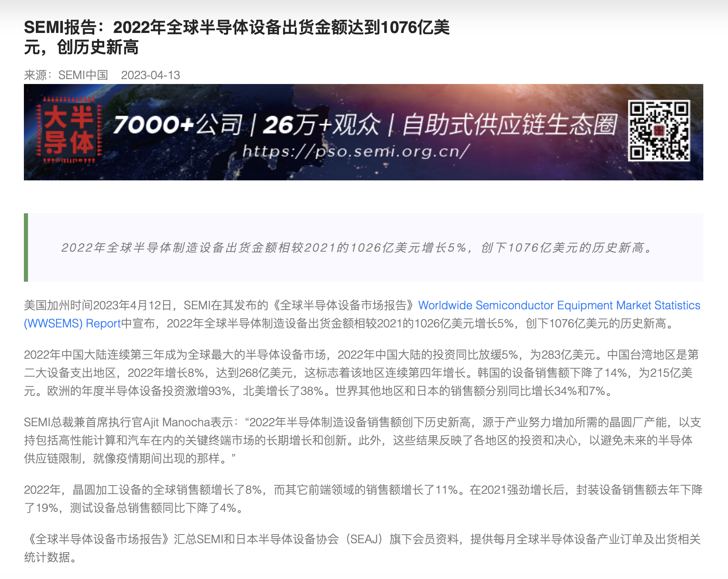Image resolution: width=728 pixels, height=579 pixels.
Task: Click the italic summary quote about 1076亿美元
Action: 357,247
